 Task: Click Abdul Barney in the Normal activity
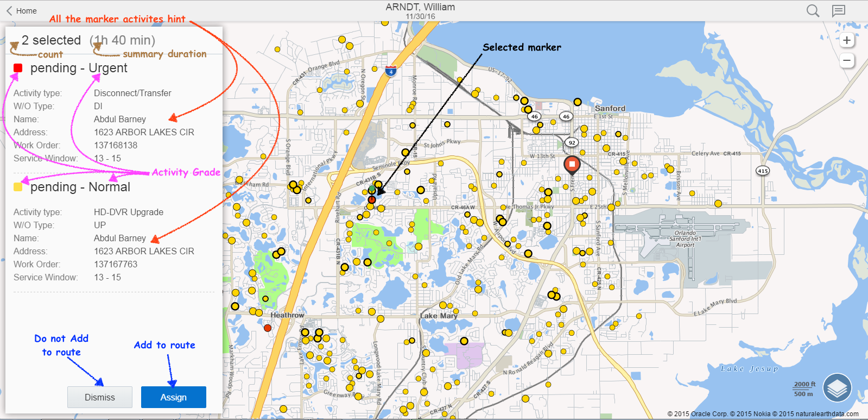point(120,238)
